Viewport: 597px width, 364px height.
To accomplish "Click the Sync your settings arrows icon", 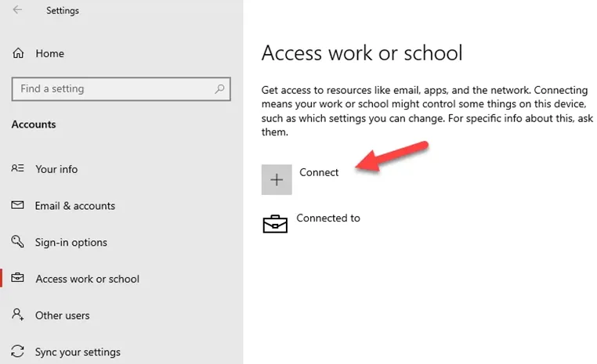I will click(17, 351).
